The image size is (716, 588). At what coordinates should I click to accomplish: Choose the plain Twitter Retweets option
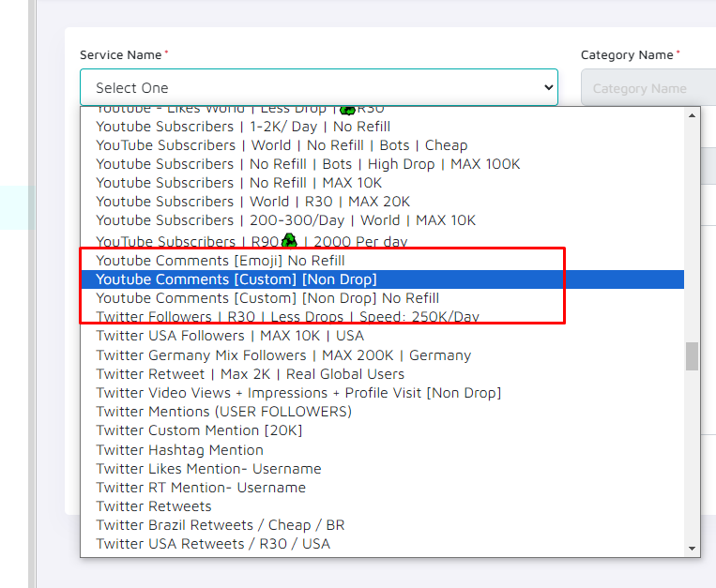[382, 506]
